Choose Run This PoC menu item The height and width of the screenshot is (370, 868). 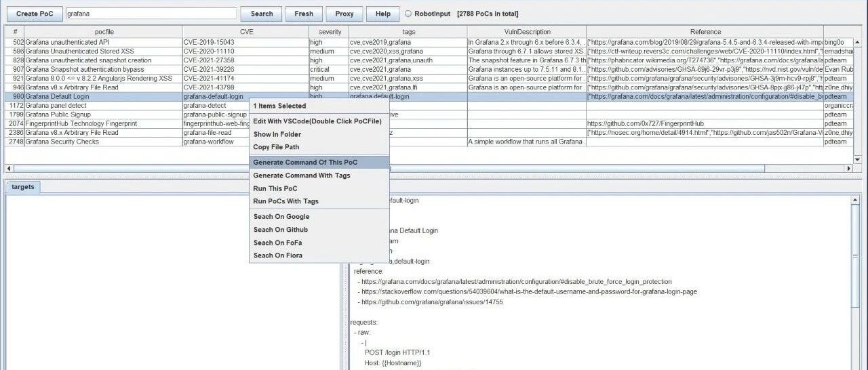pos(319,188)
